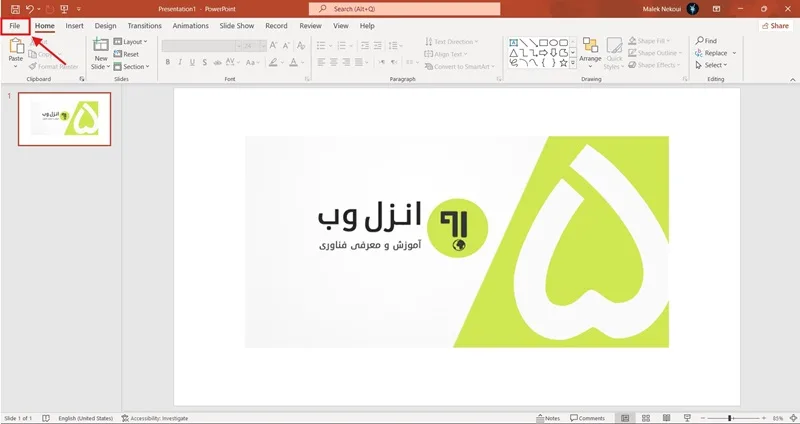Viewport: 800px width, 424px height.
Task: Click Reset slide button
Action: point(127,54)
